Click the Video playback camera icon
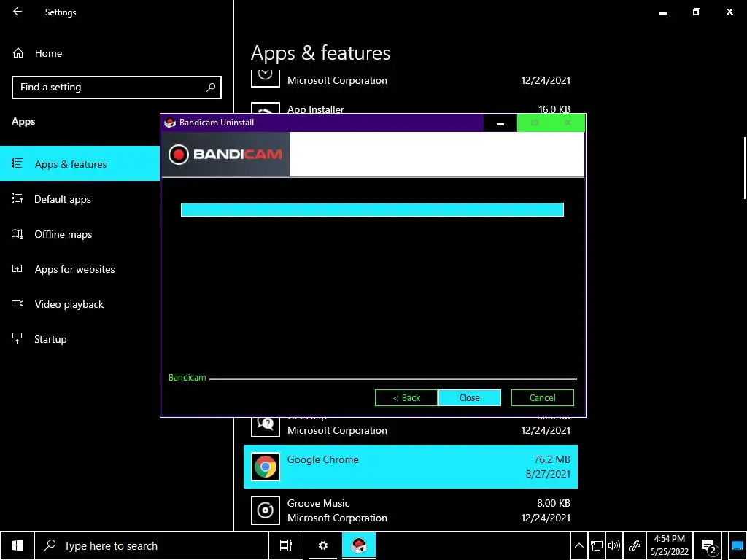This screenshot has width=747, height=560. pyautogui.click(x=18, y=304)
